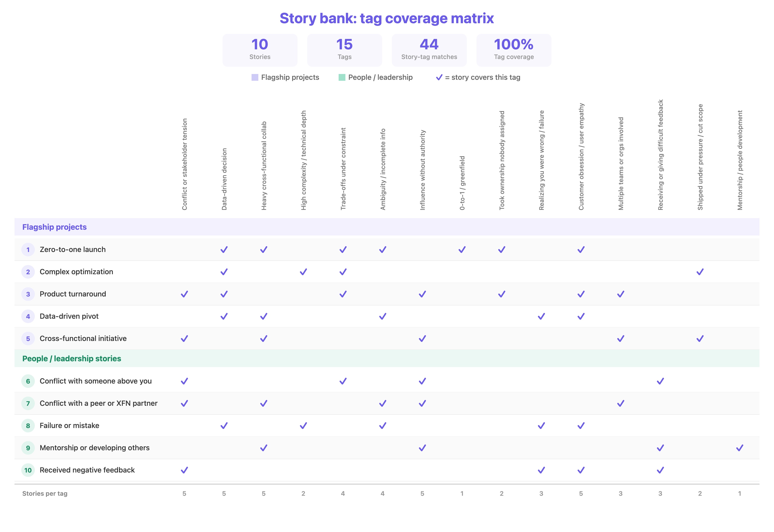Screen dimensions: 774x532
Task: Click badge 10 beside Received negative feedback
Action: 28,470
